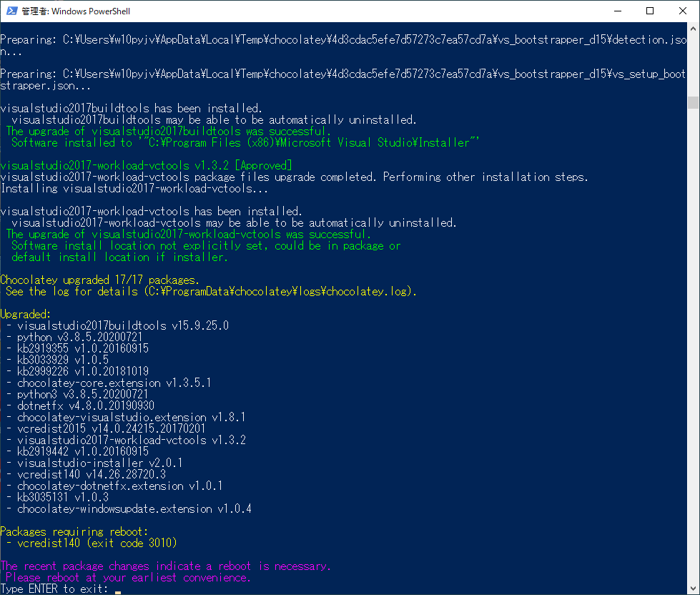Click 'Please reboot at your earliest convenience.' line
The width and height of the screenshot is (700, 595).
tap(128, 578)
